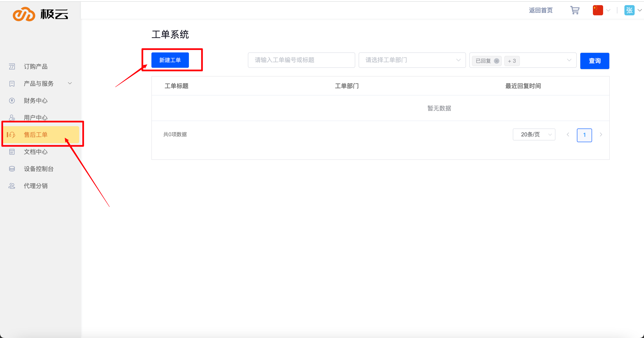Open 用户中心 in the sidebar
This screenshot has height=338, width=644.
(36, 117)
